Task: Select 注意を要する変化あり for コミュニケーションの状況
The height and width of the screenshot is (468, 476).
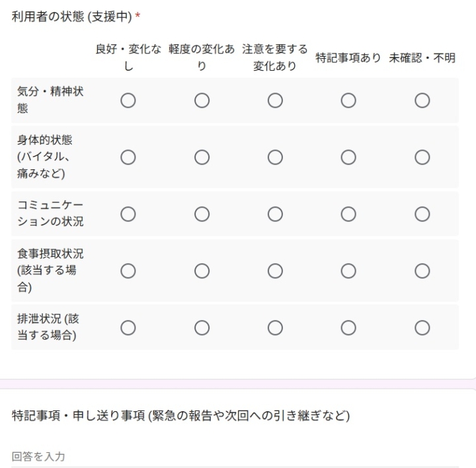Action: [x=275, y=214]
